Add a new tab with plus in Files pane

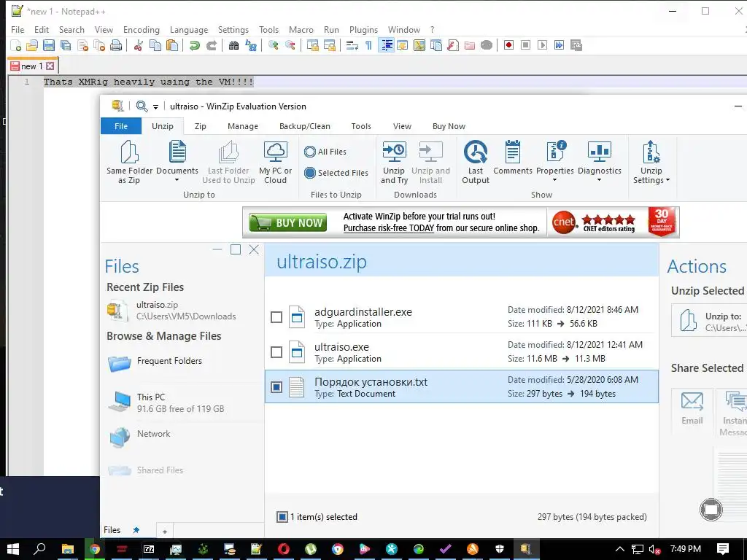(x=164, y=532)
